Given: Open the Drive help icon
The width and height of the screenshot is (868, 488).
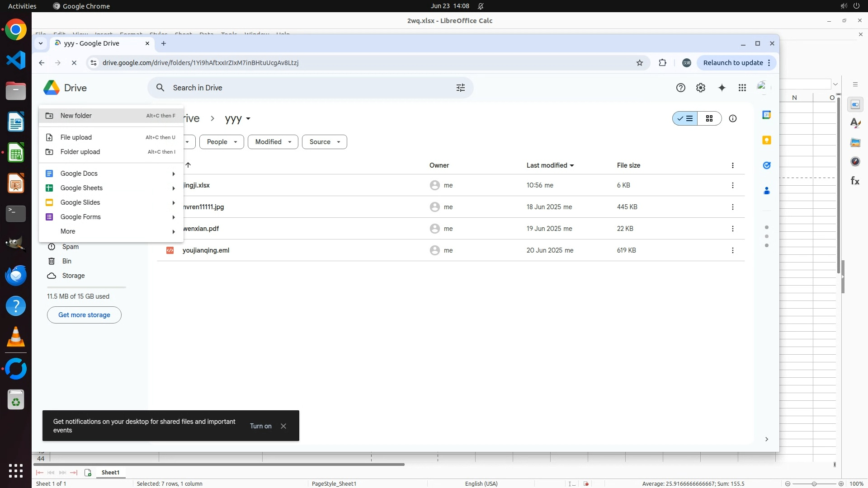Looking at the screenshot, I should point(680,88).
